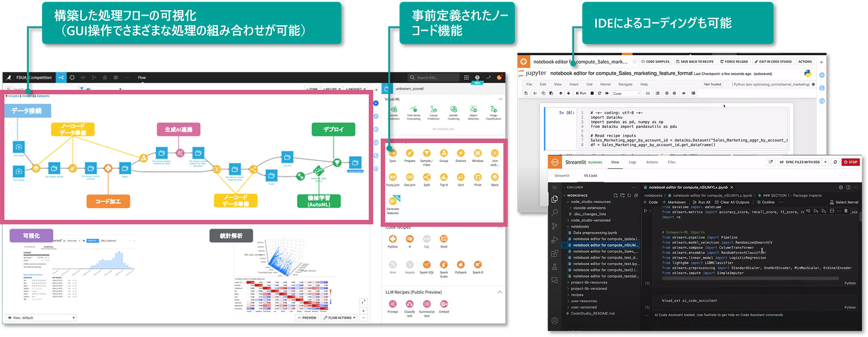Open VS Code Extensions sidebar icon
868x337 pixels.
tap(555, 253)
